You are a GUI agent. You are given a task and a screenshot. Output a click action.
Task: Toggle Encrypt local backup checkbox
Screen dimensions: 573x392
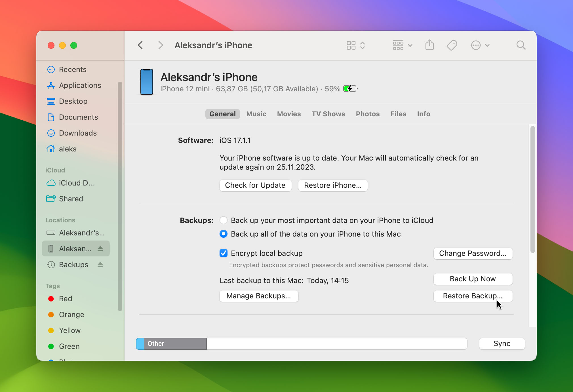224,253
